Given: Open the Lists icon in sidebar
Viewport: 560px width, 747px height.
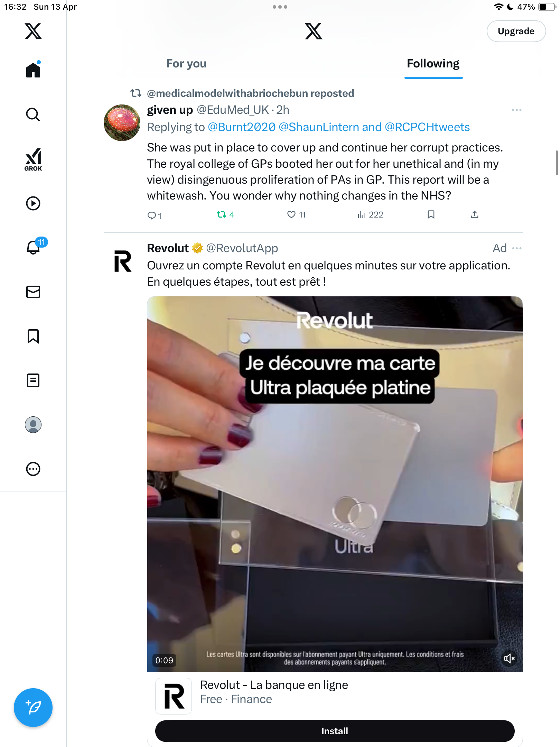Looking at the screenshot, I should [x=33, y=380].
